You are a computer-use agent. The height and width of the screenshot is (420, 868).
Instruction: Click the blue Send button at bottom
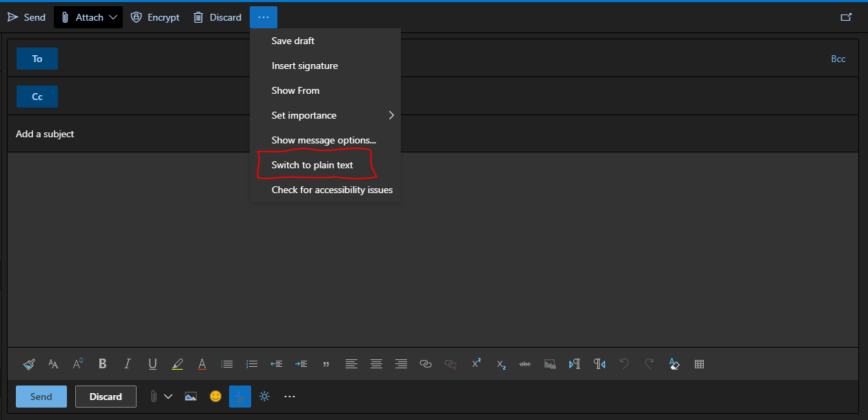[41, 397]
